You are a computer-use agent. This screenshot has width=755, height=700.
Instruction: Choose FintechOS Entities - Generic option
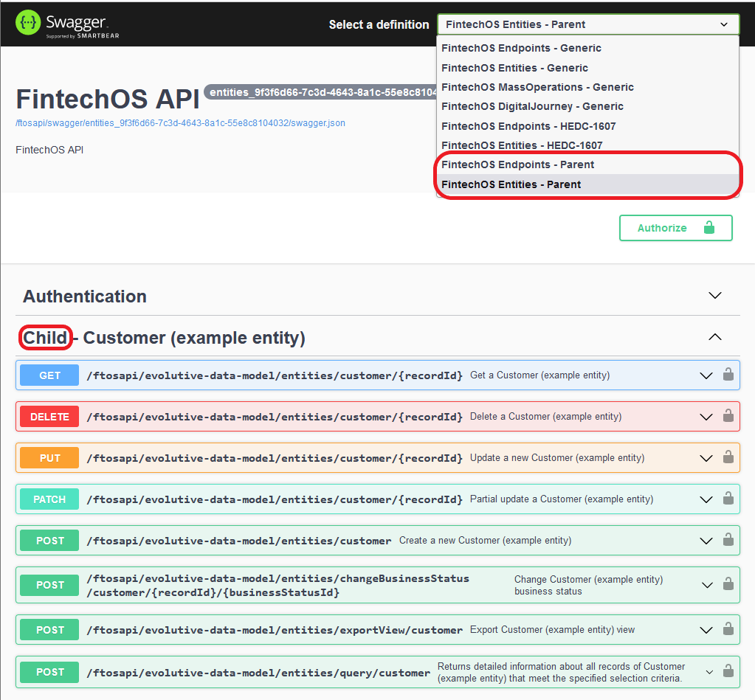point(514,68)
